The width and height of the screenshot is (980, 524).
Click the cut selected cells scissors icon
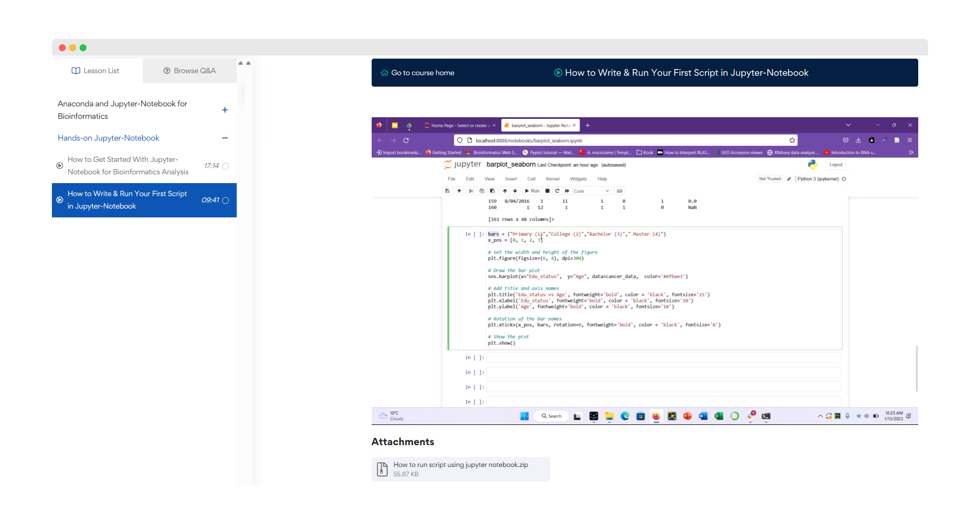point(471,191)
